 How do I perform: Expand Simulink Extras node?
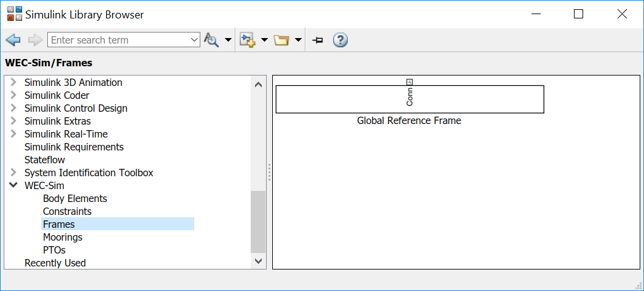click(x=14, y=121)
